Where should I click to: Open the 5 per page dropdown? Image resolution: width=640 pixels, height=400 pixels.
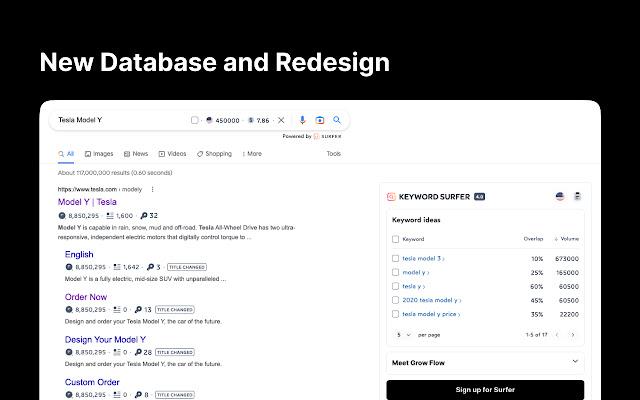pos(404,335)
